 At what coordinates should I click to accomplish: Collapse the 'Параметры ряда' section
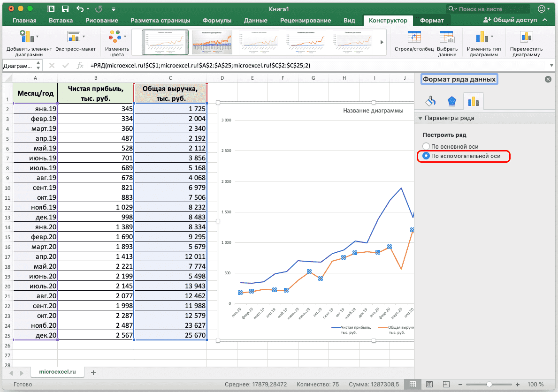420,118
